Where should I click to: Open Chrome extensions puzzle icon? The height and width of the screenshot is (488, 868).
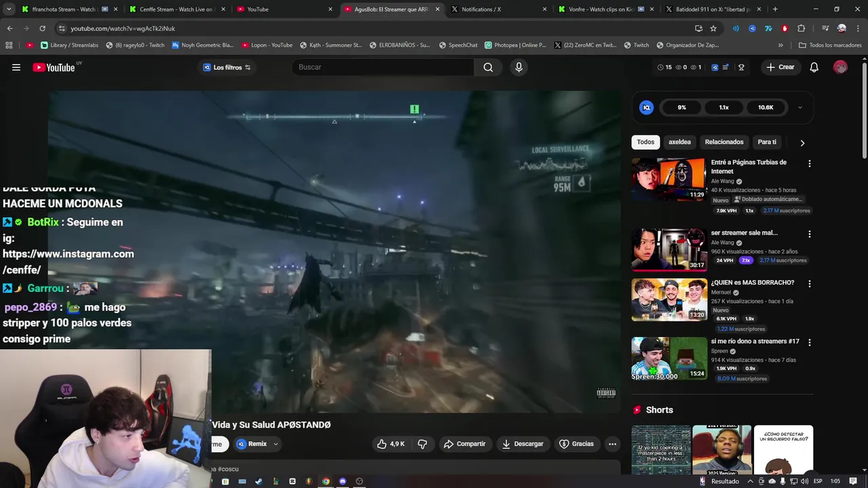(802, 28)
